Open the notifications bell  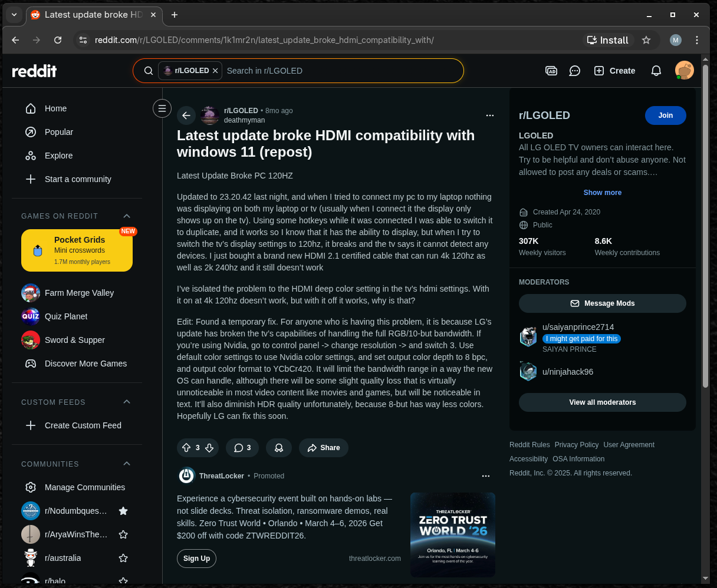656,71
